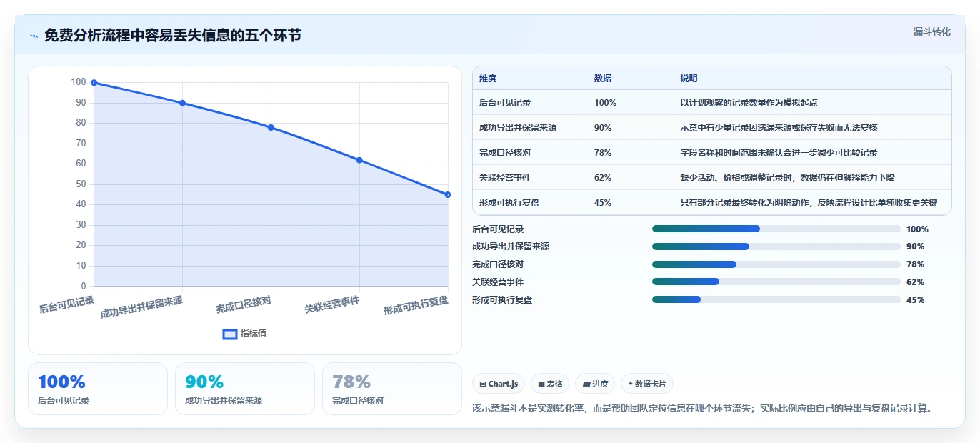Click the 维度 table column header
The width and height of the screenshot is (980, 443).
click(x=488, y=79)
